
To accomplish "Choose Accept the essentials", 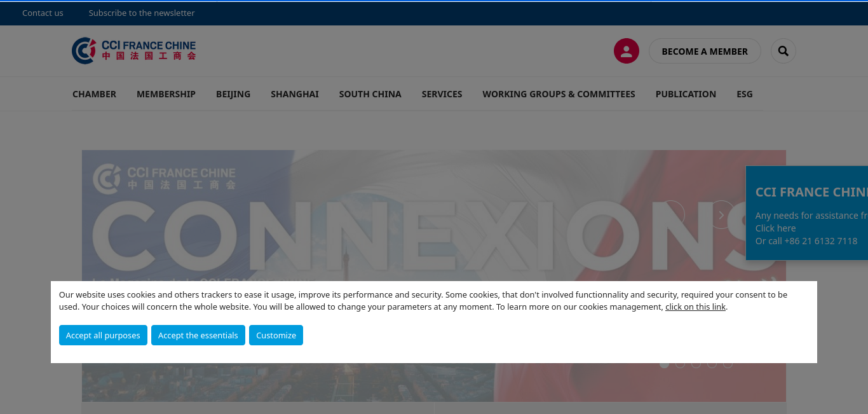I will (x=198, y=335).
